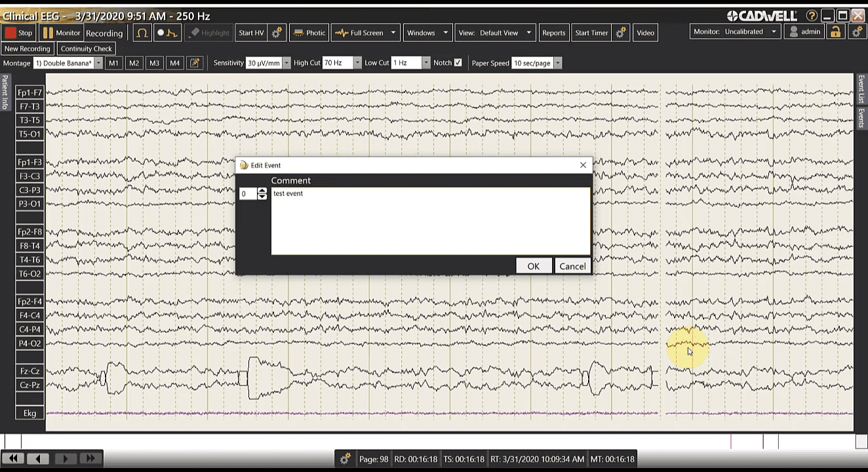Expand the Montage dropdown

click(x=98, y=63)
